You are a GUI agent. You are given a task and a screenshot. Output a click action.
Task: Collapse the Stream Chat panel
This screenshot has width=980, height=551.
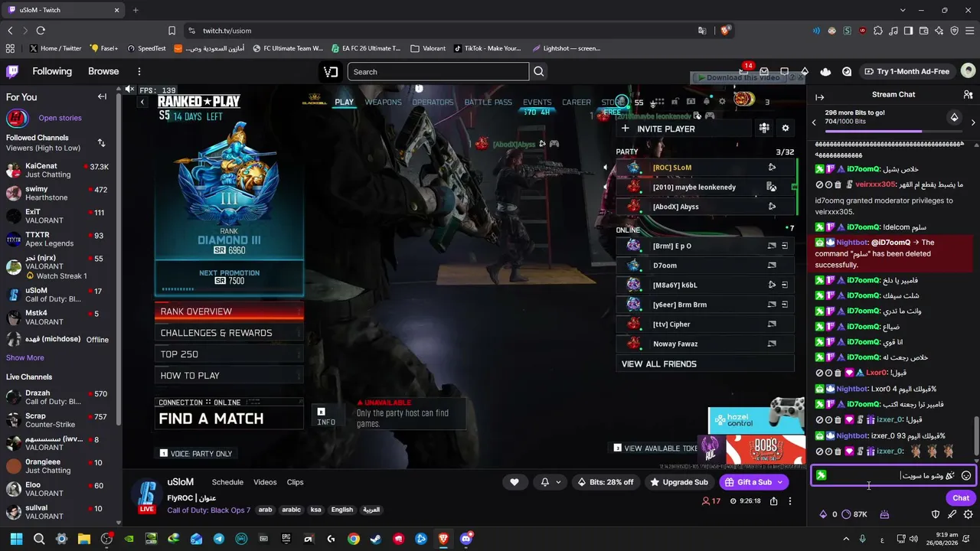819,97
